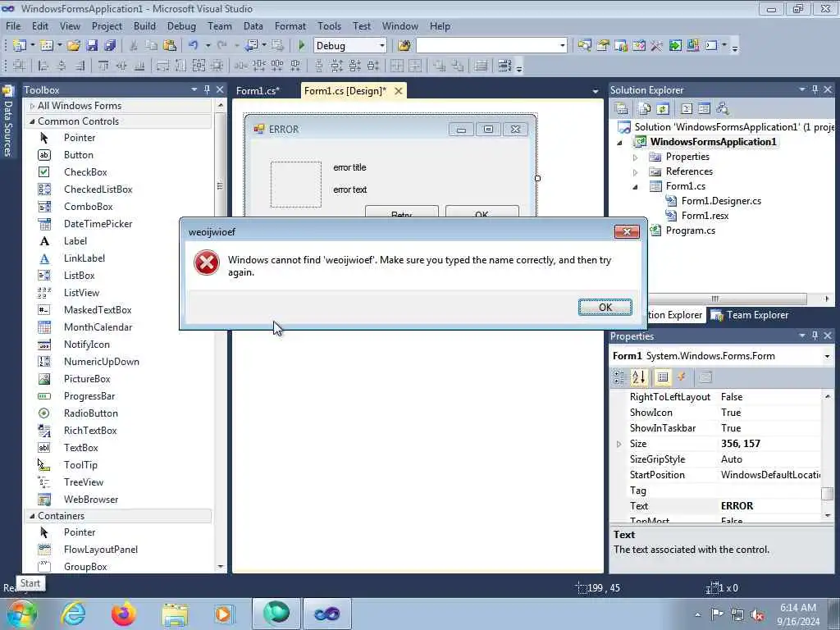Click the Save All toolbar icon
Image resolution: width=840 pixels, height=630 pixels.
(x=110, y=46)
